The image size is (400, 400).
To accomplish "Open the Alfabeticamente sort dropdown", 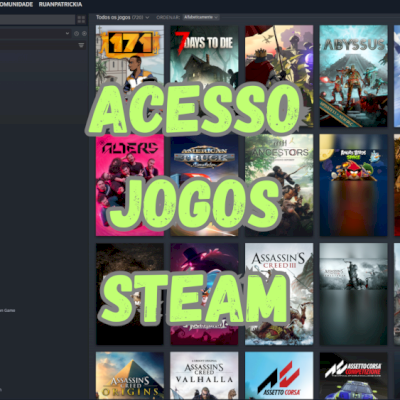I will tap(201, 17).
